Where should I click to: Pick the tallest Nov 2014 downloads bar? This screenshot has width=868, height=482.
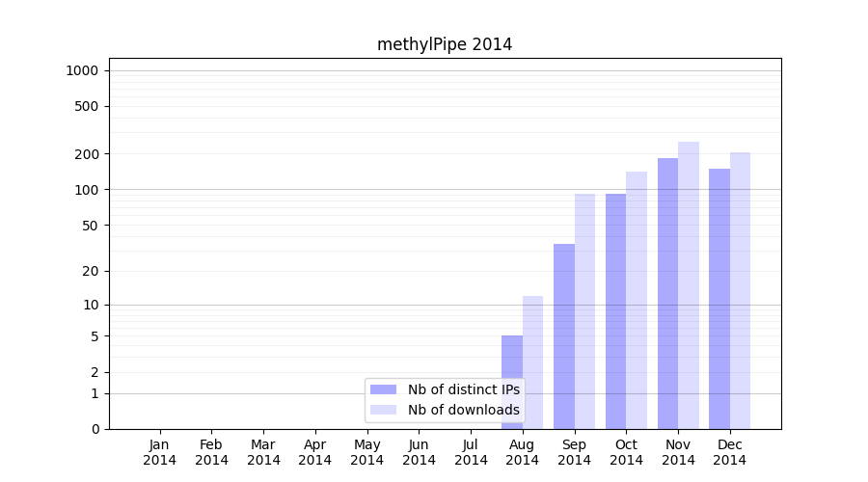pyautogui.click(x=689, y=285)
